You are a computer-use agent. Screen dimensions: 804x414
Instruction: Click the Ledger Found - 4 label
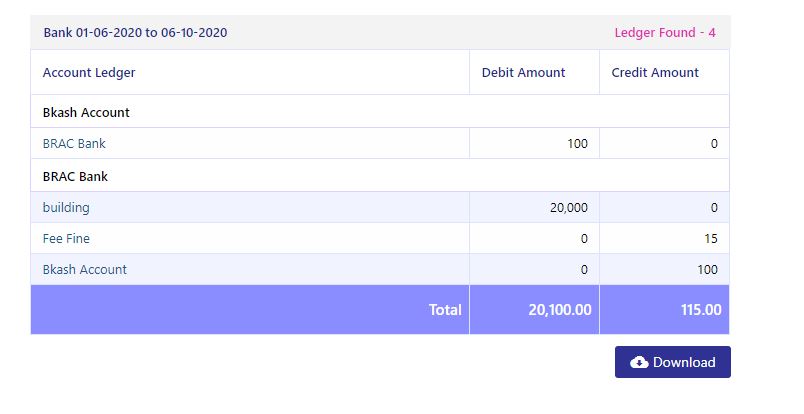pos(664,33)
